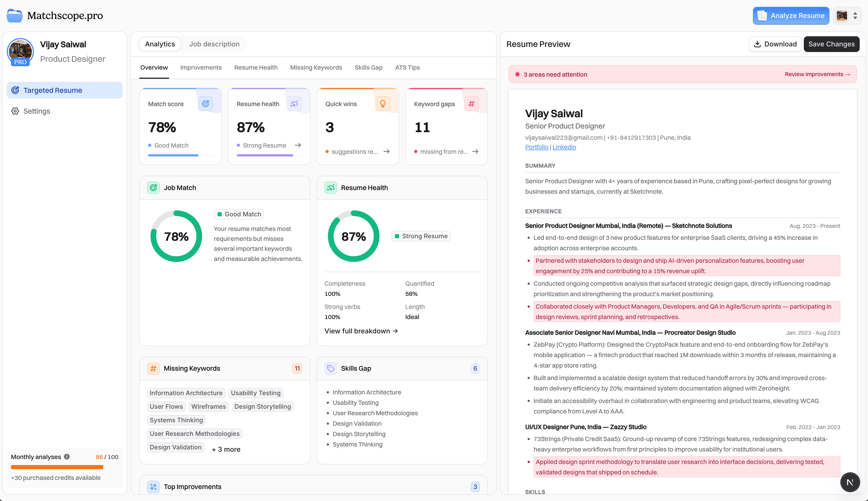The width and height of the screenshot is (868, 501).
Task: Click arrow next to suggestions re...
Action: (386, 151)
